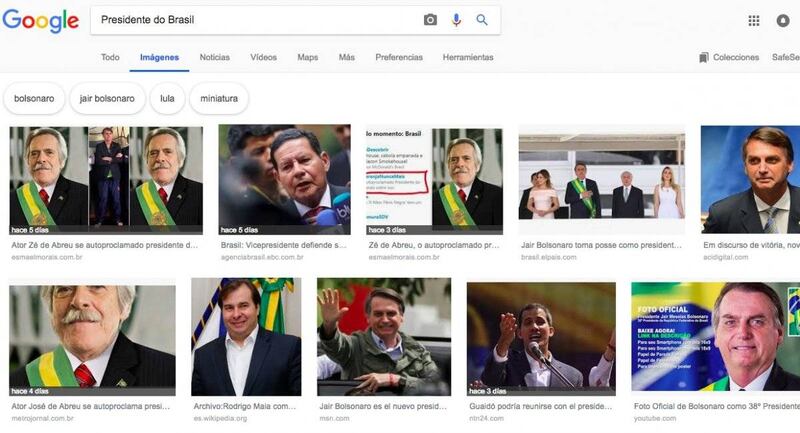Select the miniatura filter chip
The height and width of the screenshot is (433, 800).
[219, 99]
